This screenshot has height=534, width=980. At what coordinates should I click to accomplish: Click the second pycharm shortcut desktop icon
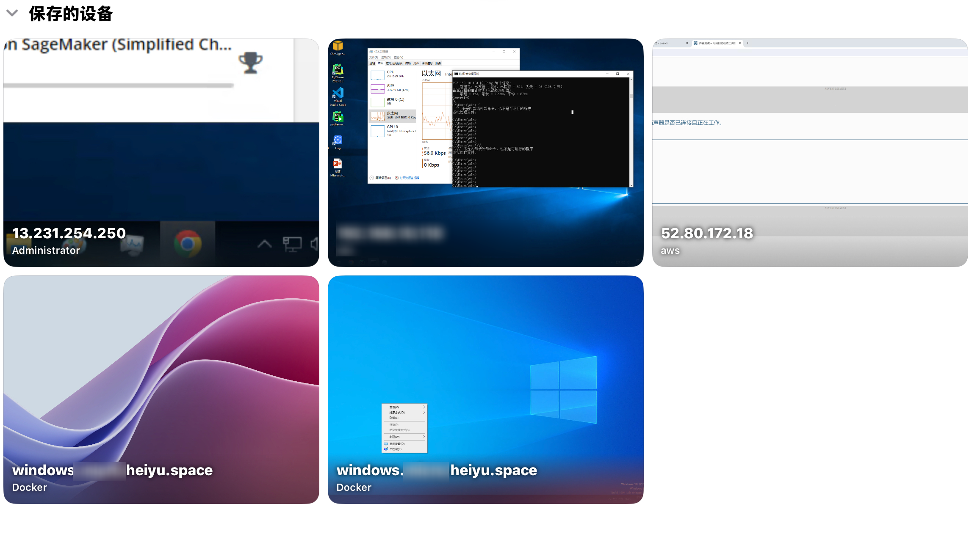click(x=338, y=116)
